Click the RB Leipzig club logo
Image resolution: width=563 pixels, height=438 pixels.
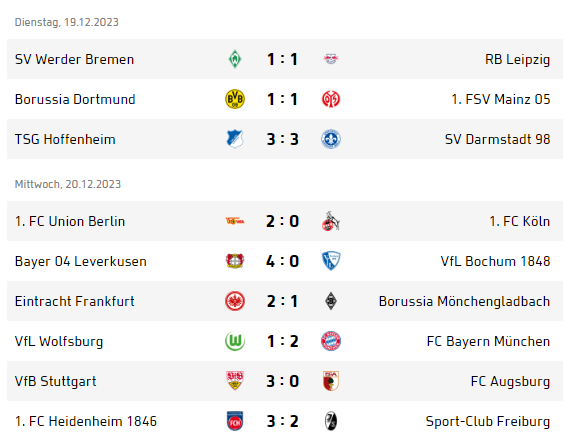click(x=331, y=59)
